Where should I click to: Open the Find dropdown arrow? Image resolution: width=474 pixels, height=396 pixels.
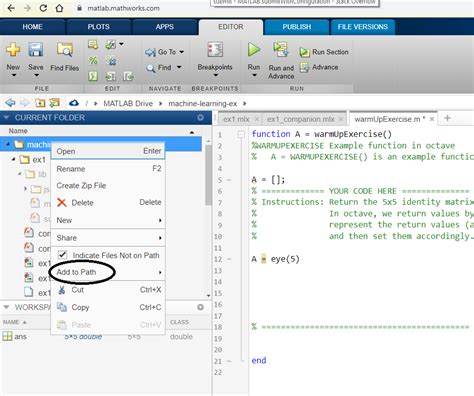[x=179, y=67]
